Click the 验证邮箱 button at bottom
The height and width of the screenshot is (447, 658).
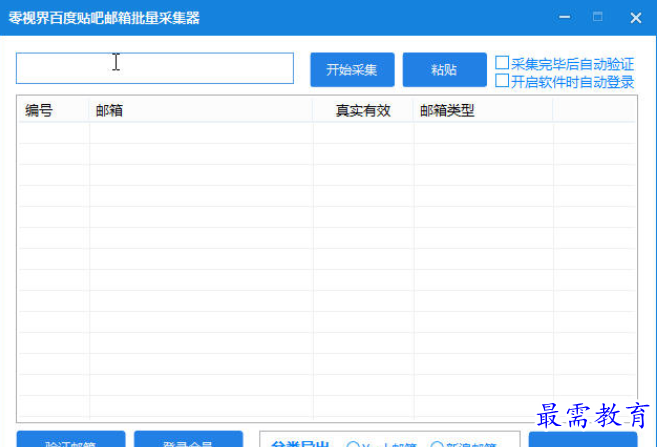tap(71, 439)
